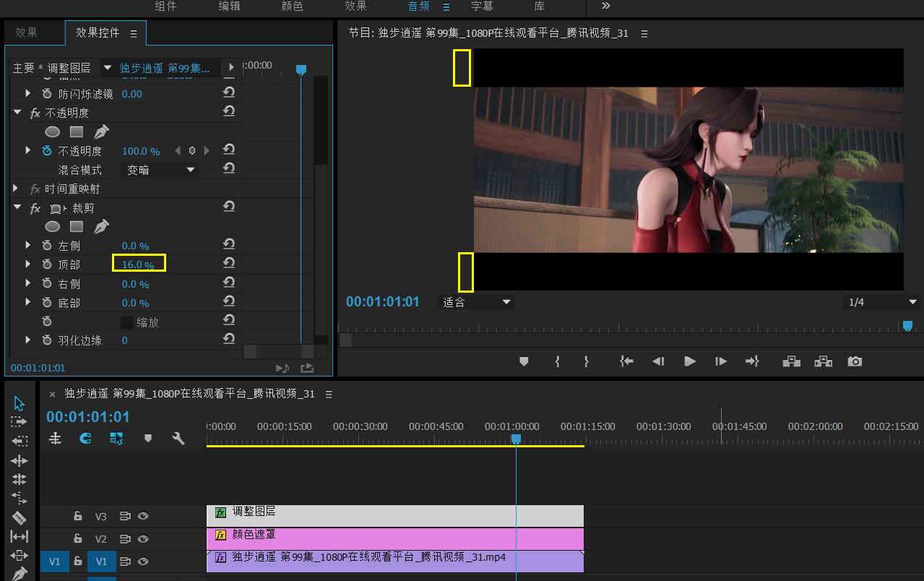Create ellipse mask under 裁剪
Viewport: 924px width, 581px height.
[x=53, y=227]
